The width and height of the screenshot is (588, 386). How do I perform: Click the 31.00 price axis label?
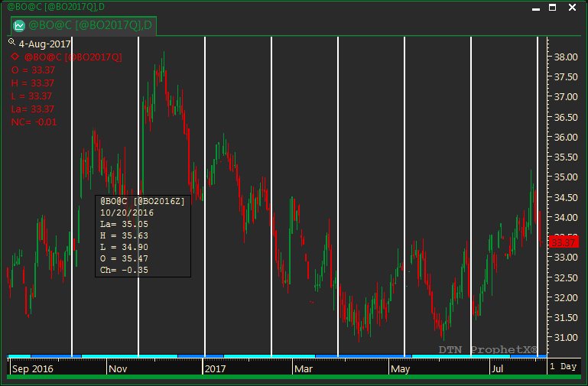pos(566,337)
